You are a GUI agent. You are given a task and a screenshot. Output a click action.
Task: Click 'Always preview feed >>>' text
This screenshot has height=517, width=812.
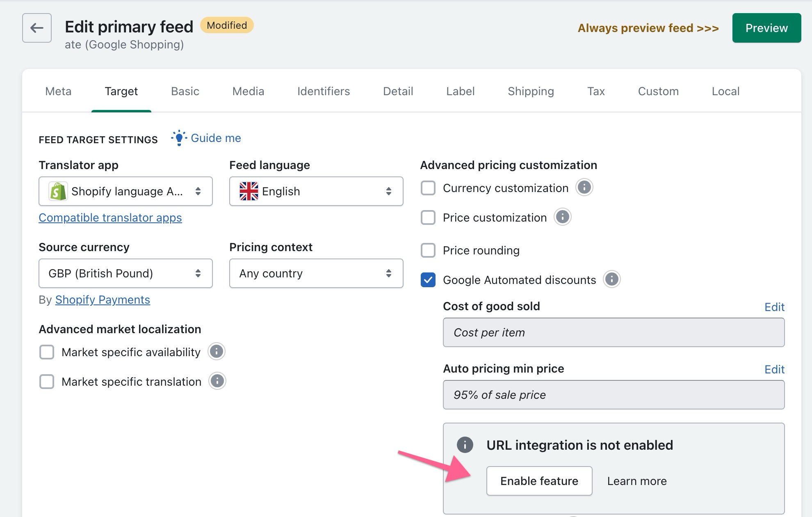coord(648,28)
